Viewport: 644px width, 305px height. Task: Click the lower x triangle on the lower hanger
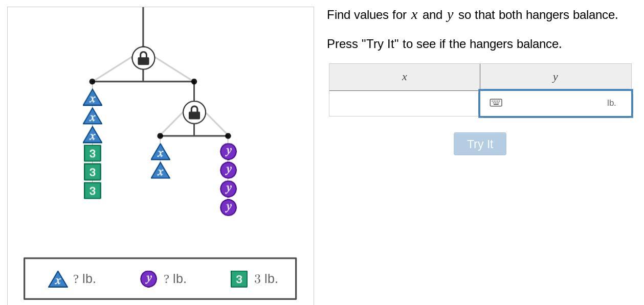161,171
